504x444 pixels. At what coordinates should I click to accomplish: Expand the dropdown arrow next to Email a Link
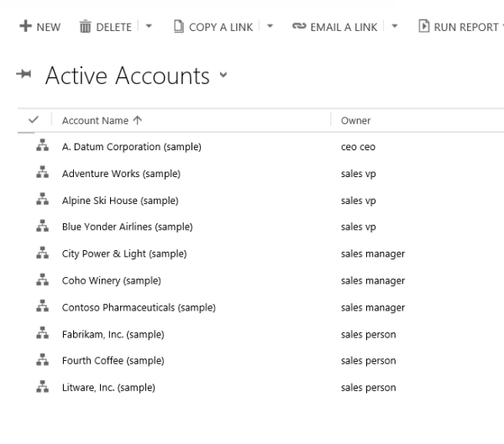pyautogui.click(x=396, y=27)
